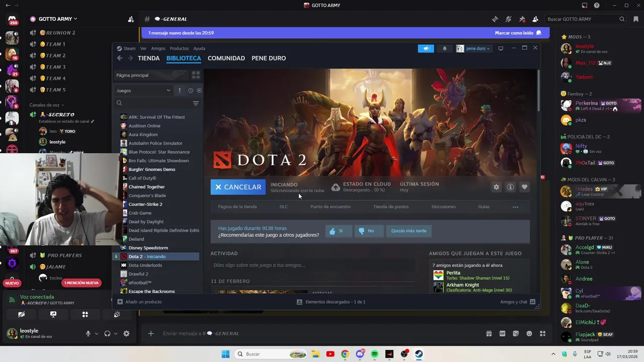
Task: Toggle camera in Discord voice panel
Action: coord(21,314)
